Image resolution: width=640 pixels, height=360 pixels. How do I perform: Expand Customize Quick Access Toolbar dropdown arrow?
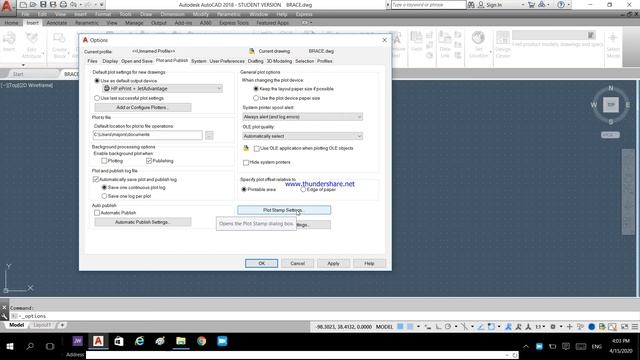[102, 5]
